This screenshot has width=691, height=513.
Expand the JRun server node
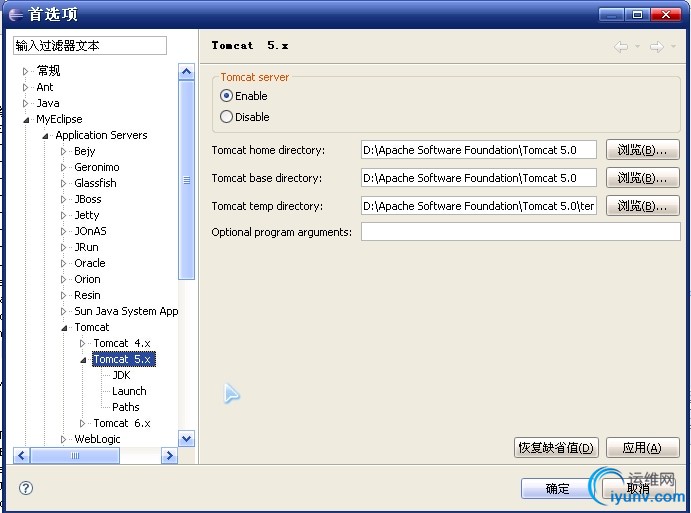coord(63,247)
